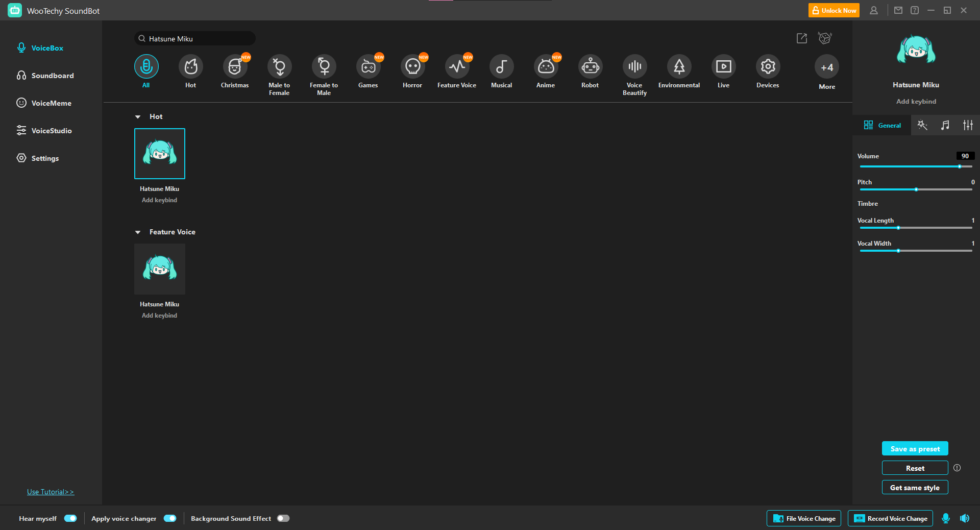Collapse the Hot section
980x530 pixels.
pos(138,117)
